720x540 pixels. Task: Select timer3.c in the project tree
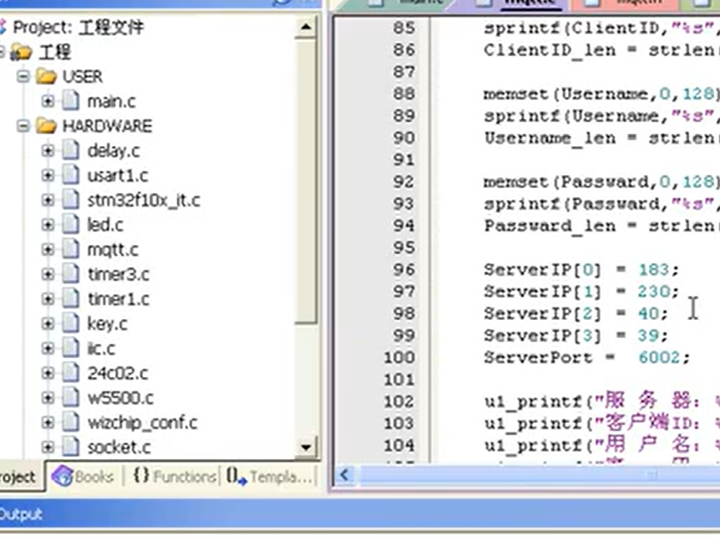(x=118, y=274)
